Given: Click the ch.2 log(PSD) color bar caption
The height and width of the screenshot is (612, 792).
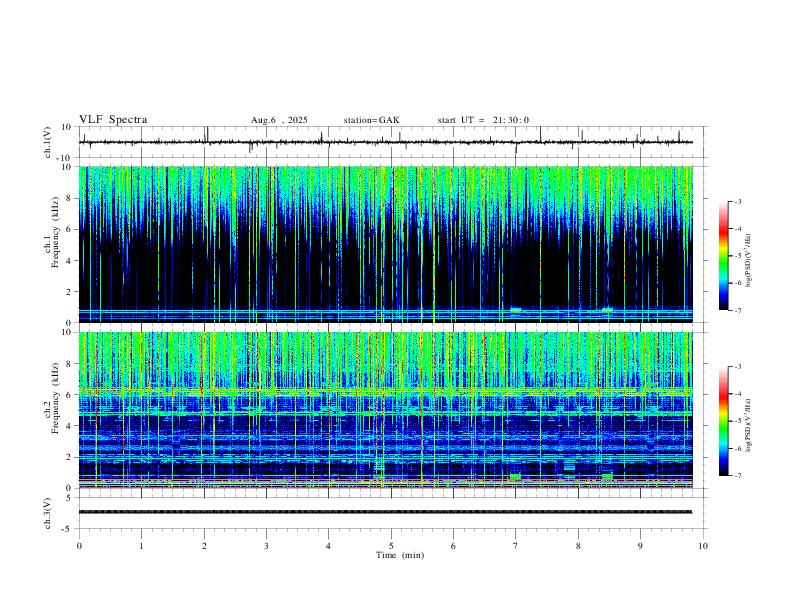Looking at the screenshot, I should (x=749, y=425).
